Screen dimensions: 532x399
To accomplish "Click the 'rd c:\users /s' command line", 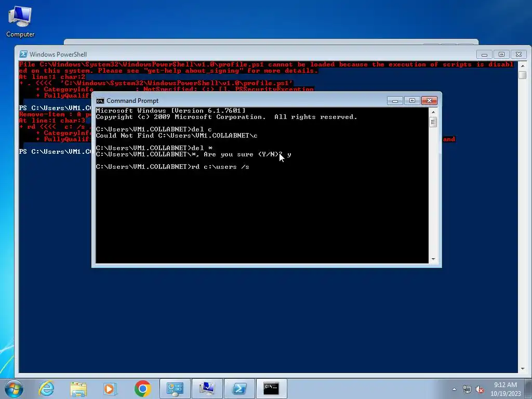I will [x=172, y=167].
